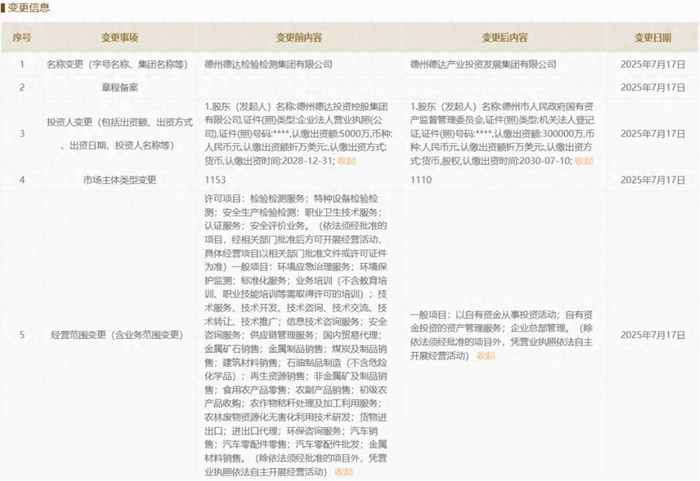This screenshot has width=700, height=481.
Task: Click date 2025年7月17日 in row 1
Action: point(653,64)
